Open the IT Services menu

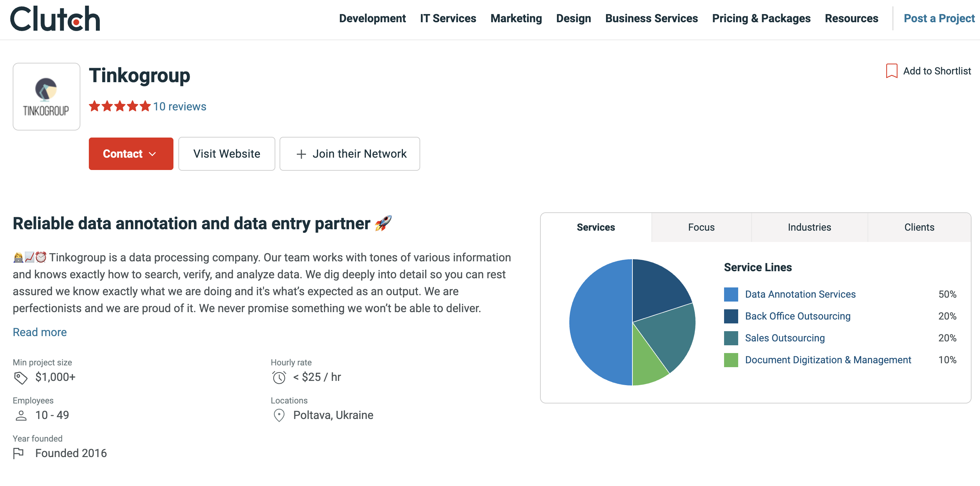point(448,18)
